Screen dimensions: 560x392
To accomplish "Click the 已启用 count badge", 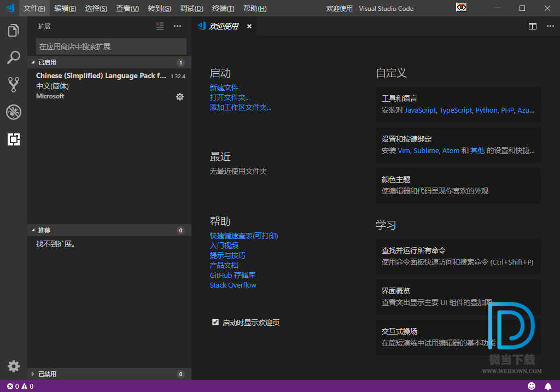I will (180, 62).
